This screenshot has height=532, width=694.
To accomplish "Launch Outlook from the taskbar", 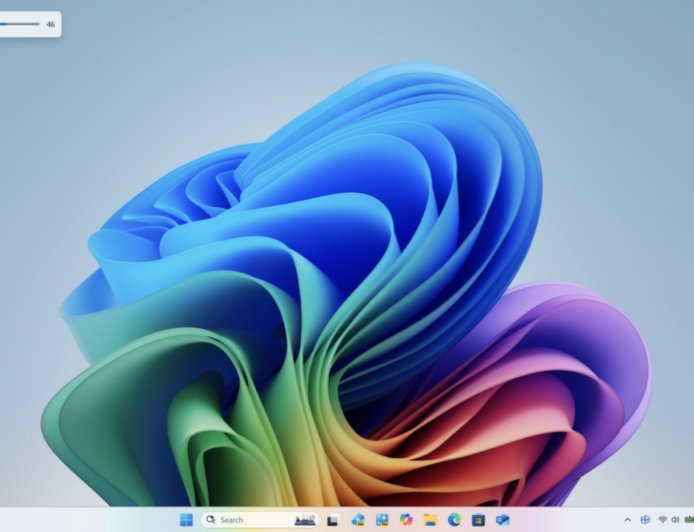I will pos(502,520).
